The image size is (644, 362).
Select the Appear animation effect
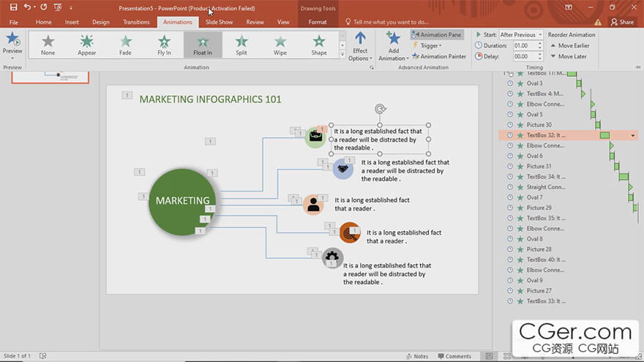point(86,45)
